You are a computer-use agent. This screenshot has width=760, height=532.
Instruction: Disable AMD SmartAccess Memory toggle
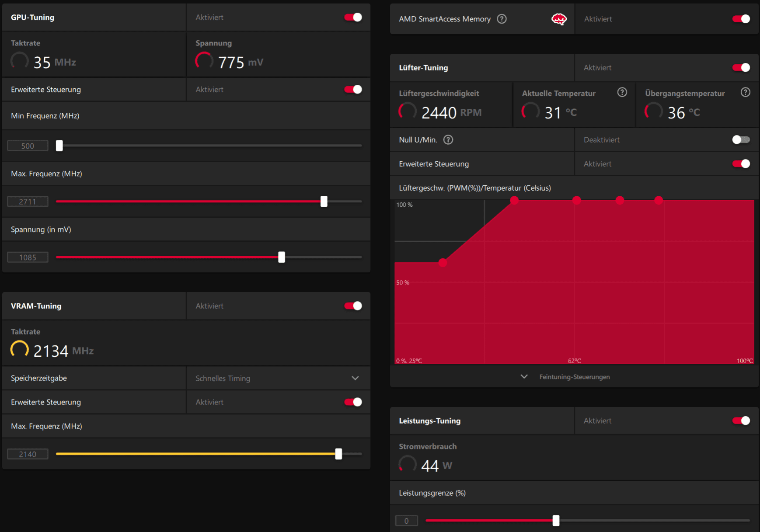click(741, 19)
